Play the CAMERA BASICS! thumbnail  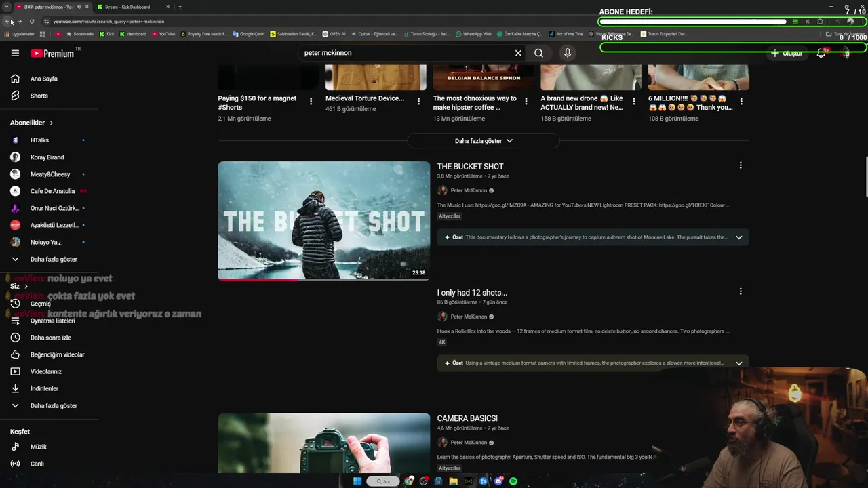pyautogui.click(x=324, y=443)
